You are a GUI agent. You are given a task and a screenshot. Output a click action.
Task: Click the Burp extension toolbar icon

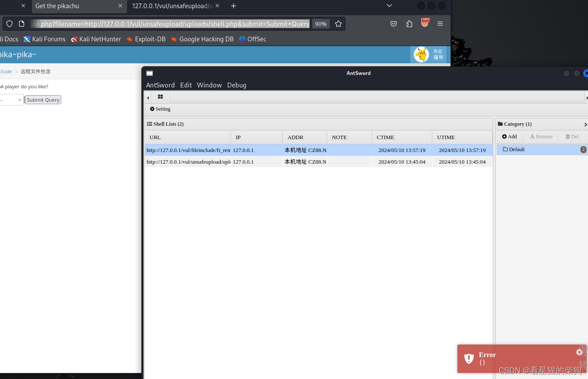click(425, 23)
